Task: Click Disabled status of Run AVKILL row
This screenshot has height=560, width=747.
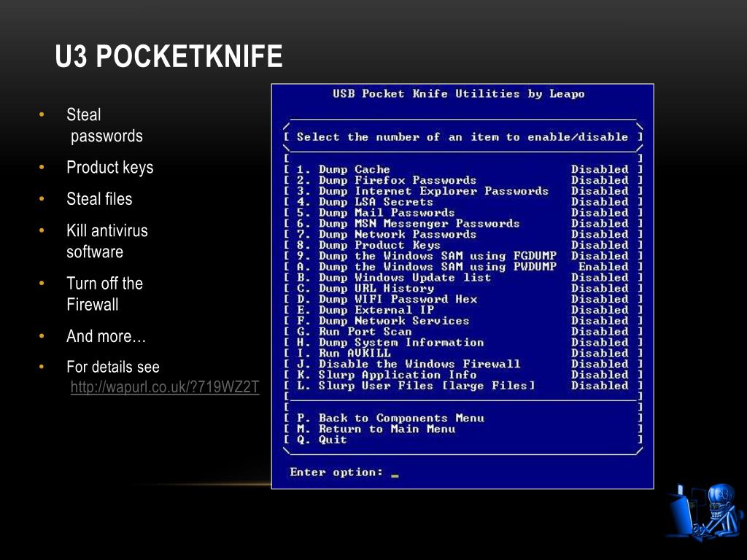Action: click(600, 354)
